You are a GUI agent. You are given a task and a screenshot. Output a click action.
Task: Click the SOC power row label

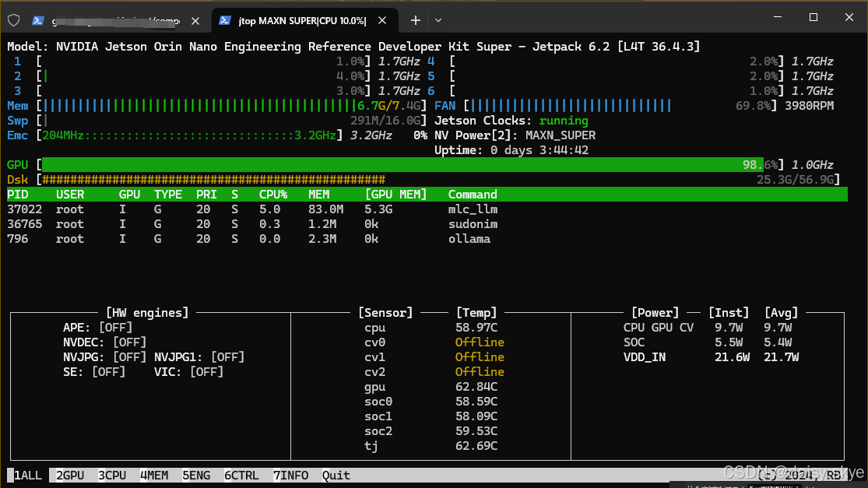tap(634, 342)
